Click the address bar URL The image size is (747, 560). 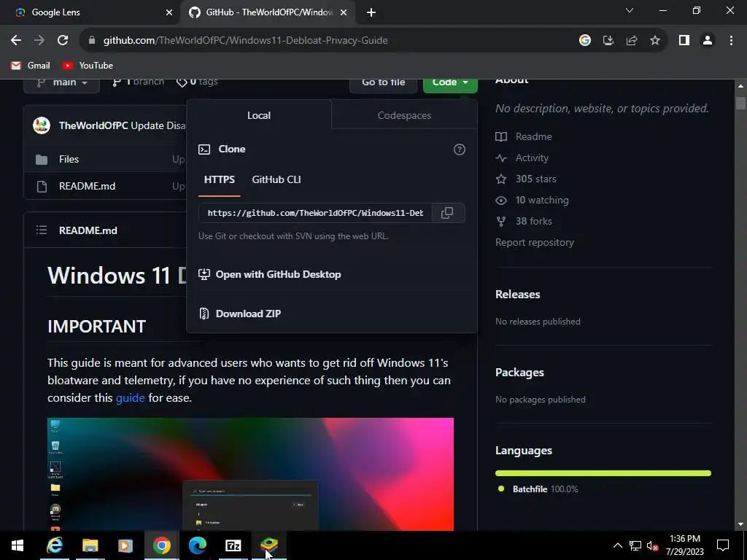click(245, 41)
